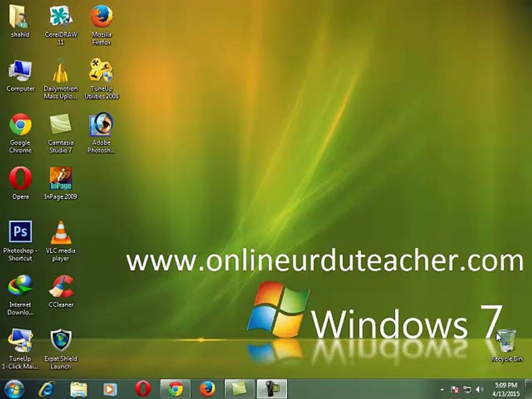Screen dimensions: 532x399
Task: Open Internet Explorer from the taskbar
Action: coord(46,389)
